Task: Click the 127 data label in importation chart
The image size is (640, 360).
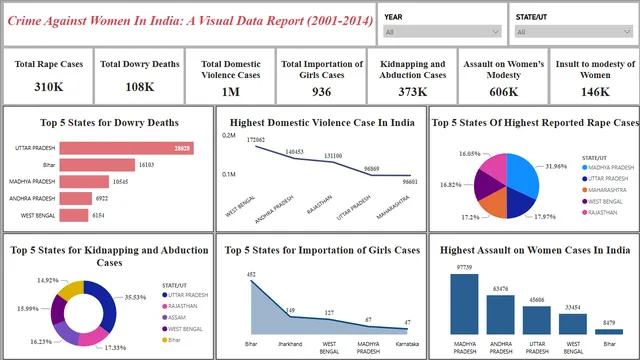Action: [x=329, y=313]
